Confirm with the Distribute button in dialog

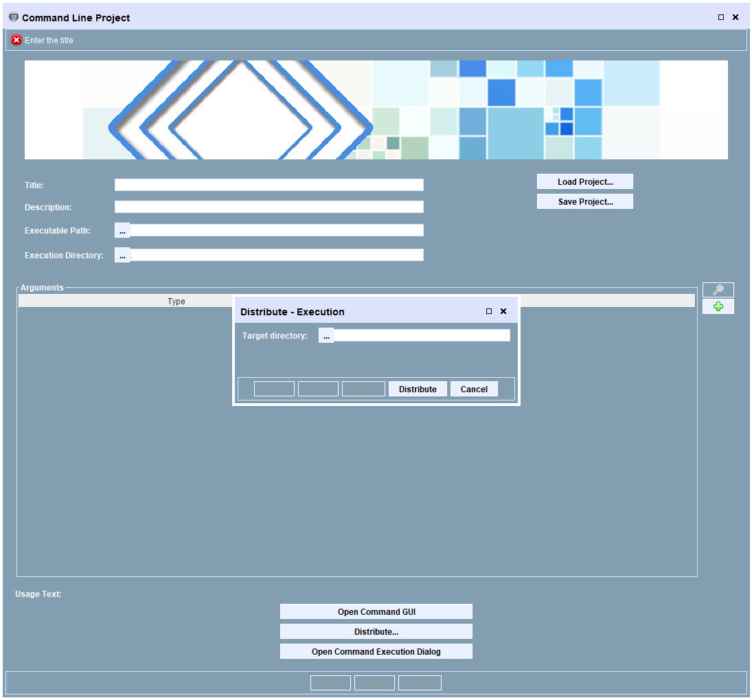coord(418,389)
